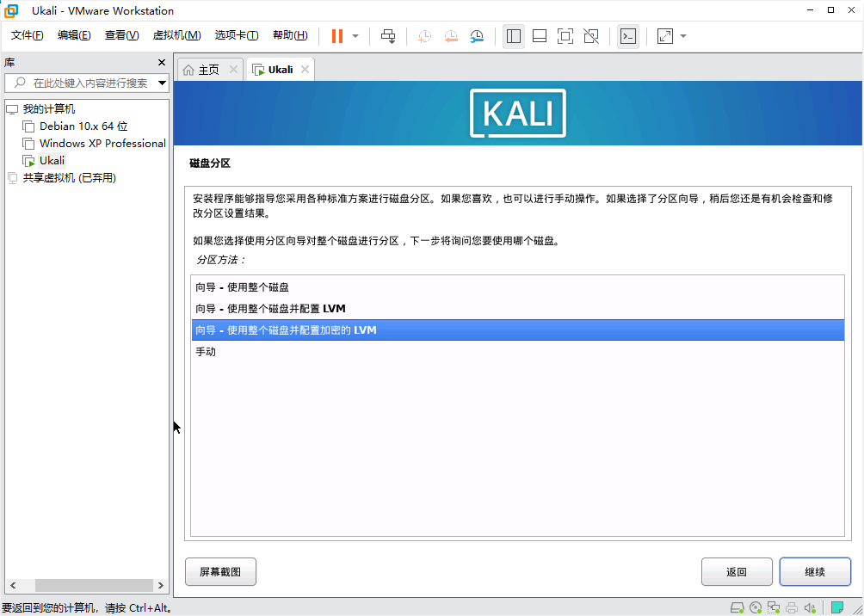This screenshot has height=616, width=864.
Task: Click the message log note icon
Action: point(838,607)
